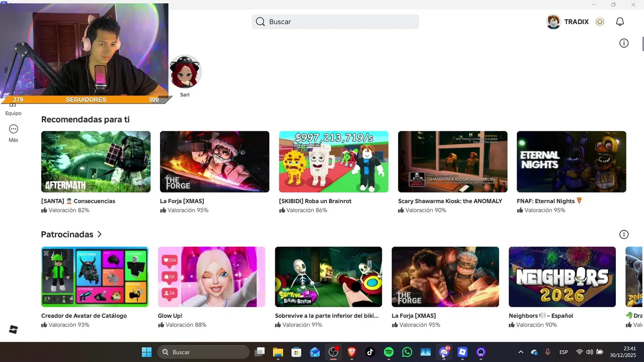The image size is (644, 362).
Task: Click 'Sari' friend name
Action: coord(185,95)
